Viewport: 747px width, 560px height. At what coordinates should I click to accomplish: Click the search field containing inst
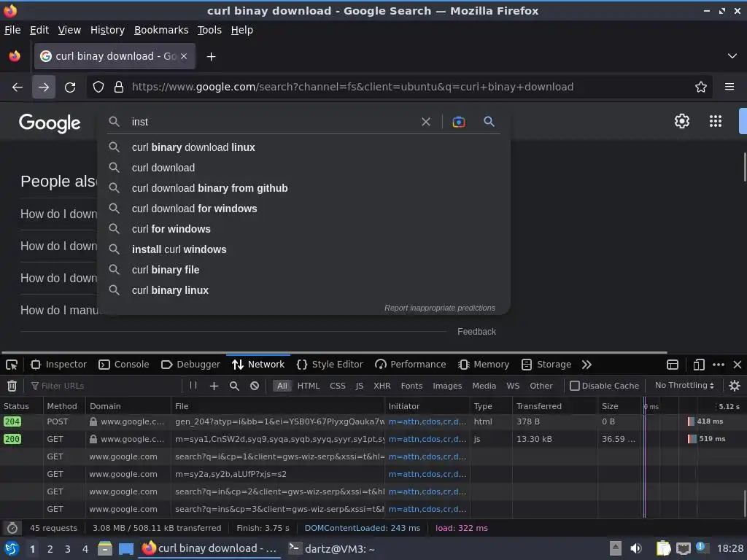pos(271,122)
